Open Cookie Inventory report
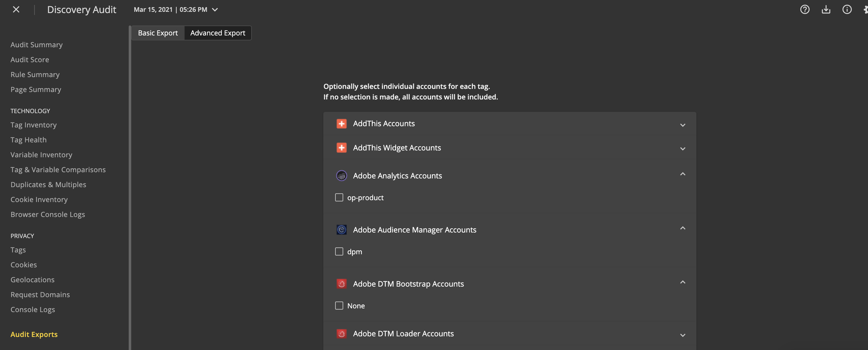 click(x=39, y=200)
